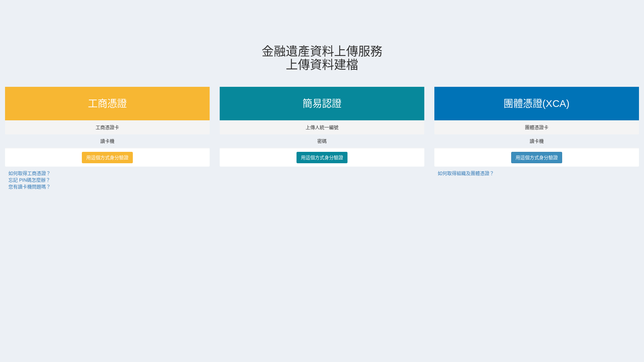Click the 上傳資料建檔 subtitle heading

click(x=322, y=65)
